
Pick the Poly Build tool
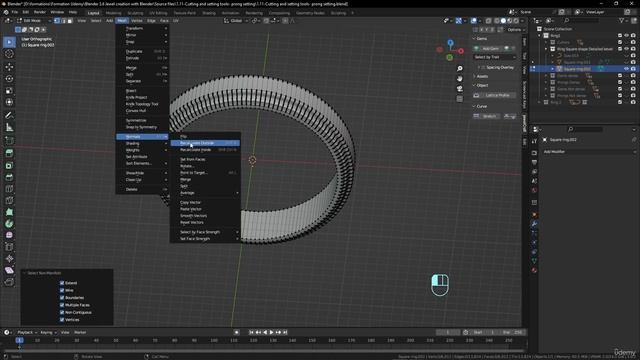[9, 212]
